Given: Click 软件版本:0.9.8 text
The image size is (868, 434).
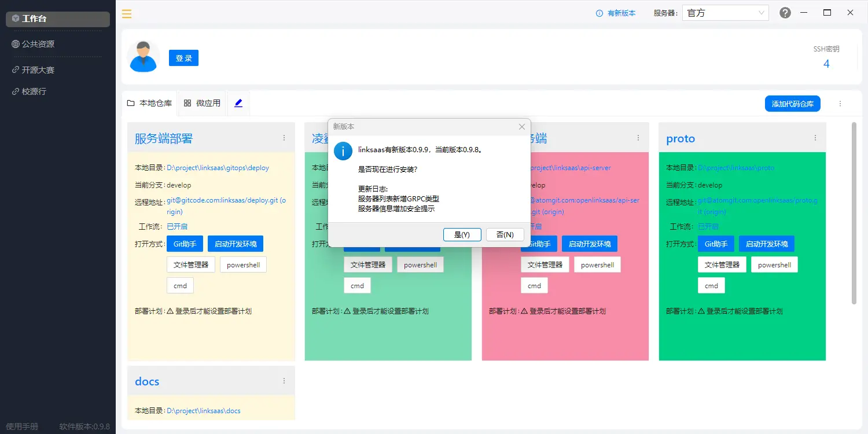Looking at the screenshot, I should click(x=84, y=426).
